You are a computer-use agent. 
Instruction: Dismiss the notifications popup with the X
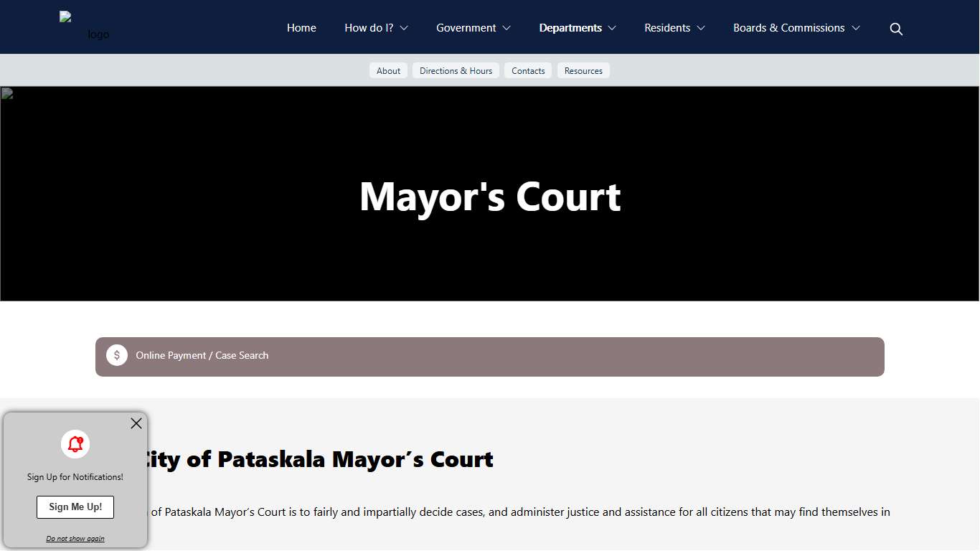tap(136, 423)
